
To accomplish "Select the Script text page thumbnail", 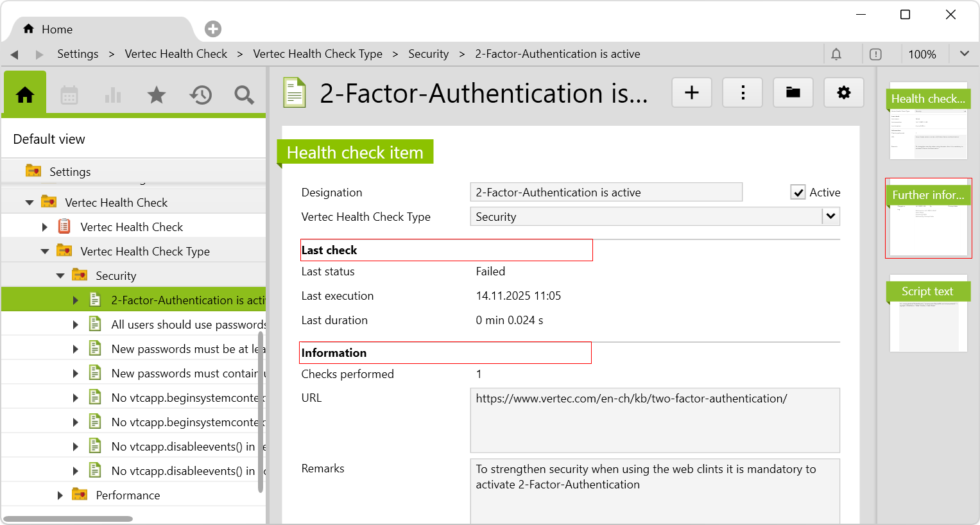I will point(928,316).
